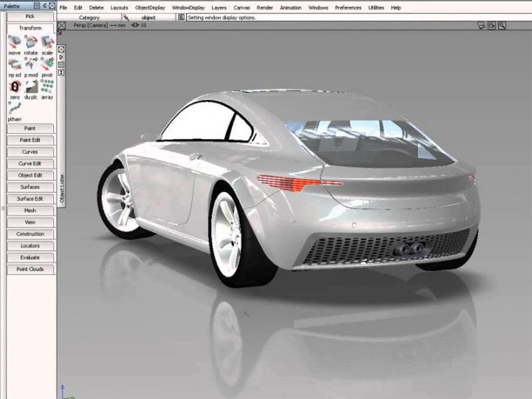
Task: Open the File menu
Action: pos(64,7)
